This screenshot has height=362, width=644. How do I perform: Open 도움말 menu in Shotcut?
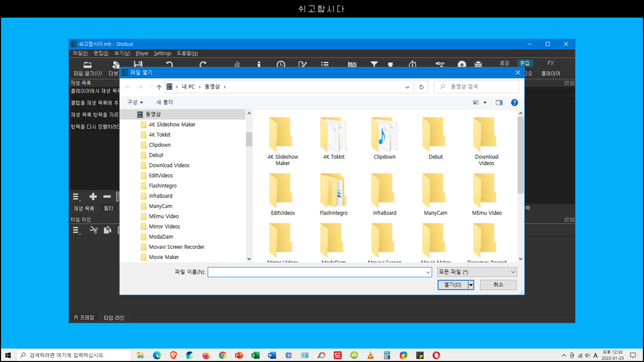click(x=187, y=53)
